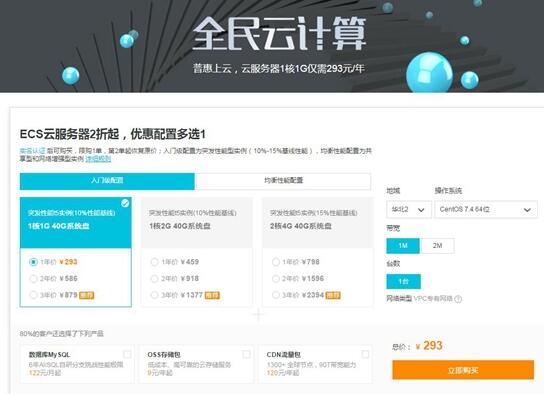544x394 pixels.
Task: Tick the OSS storage package checkbox
Action: tap(246, 354)
